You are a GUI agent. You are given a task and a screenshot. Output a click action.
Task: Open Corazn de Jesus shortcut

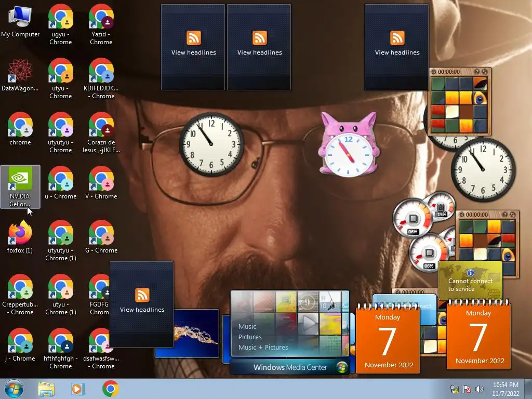[x=101, y=132]
